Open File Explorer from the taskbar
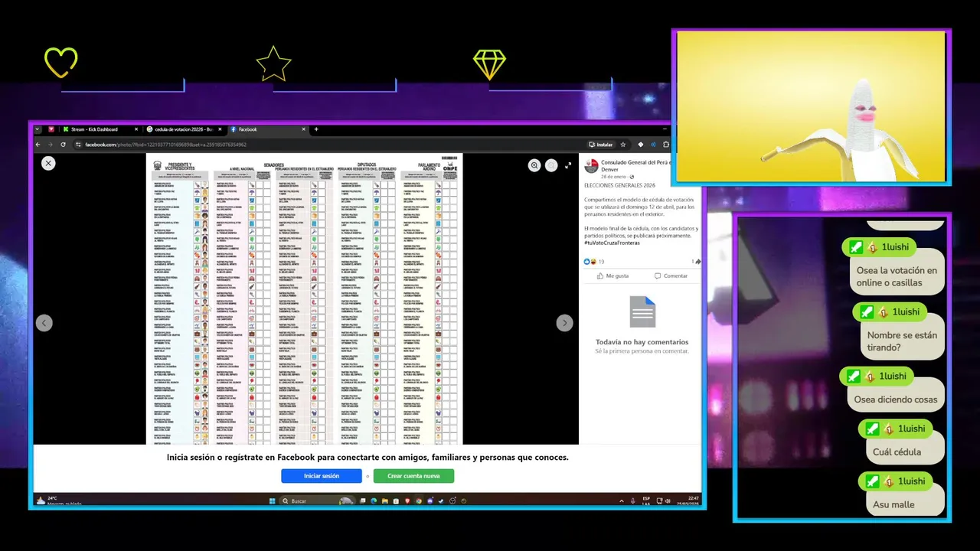 tap(384, 501)
